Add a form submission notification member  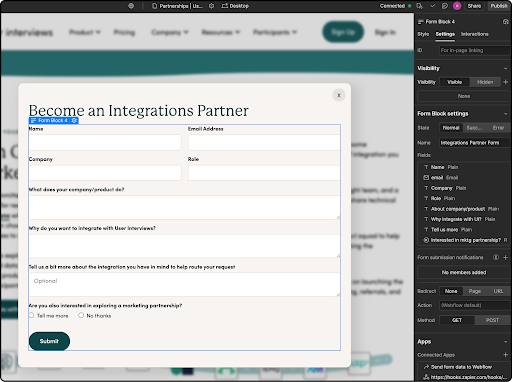click(x=506, y=257)
